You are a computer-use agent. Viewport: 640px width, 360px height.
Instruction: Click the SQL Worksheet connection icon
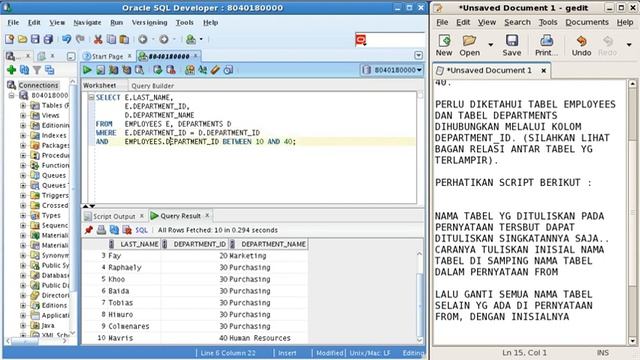coord(191,39)
